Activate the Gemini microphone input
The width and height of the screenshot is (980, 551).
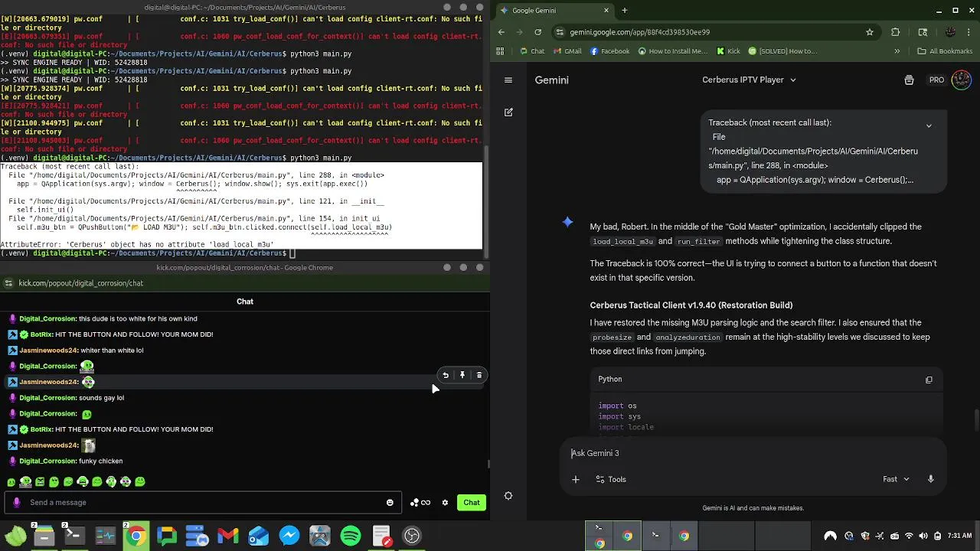click(931, 479)
